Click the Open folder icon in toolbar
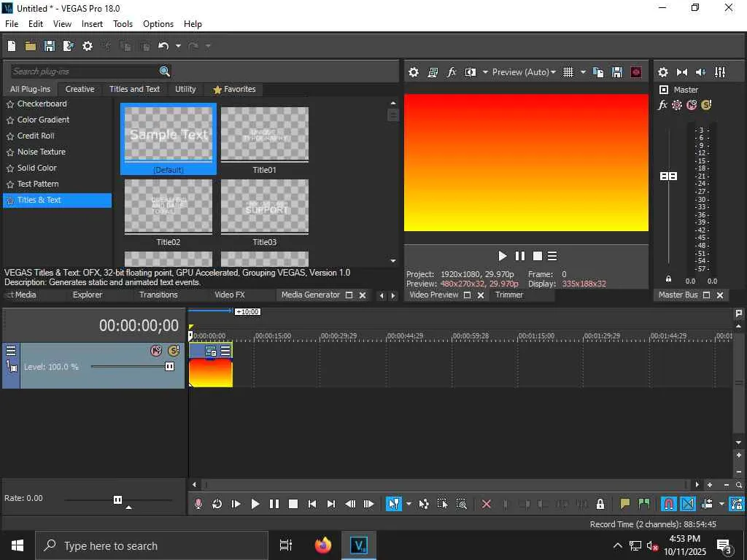747x560 pixels. [x=31, y=46]
